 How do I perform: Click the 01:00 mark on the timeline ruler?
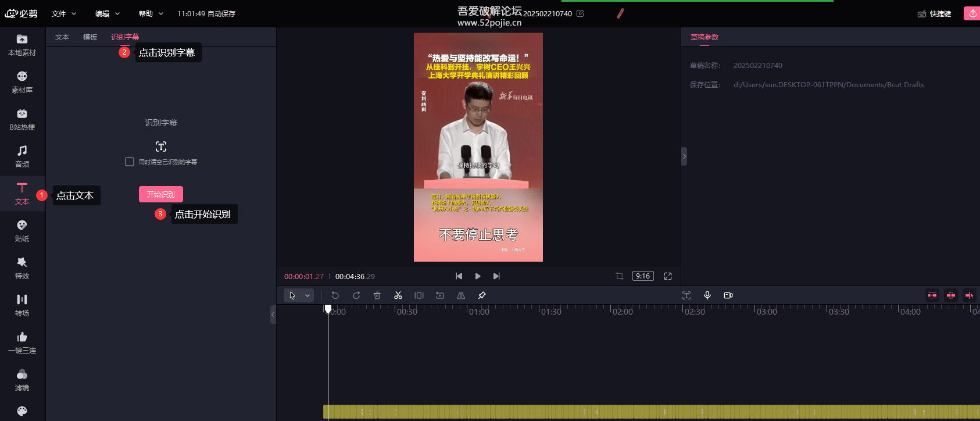tap(479, 312)
